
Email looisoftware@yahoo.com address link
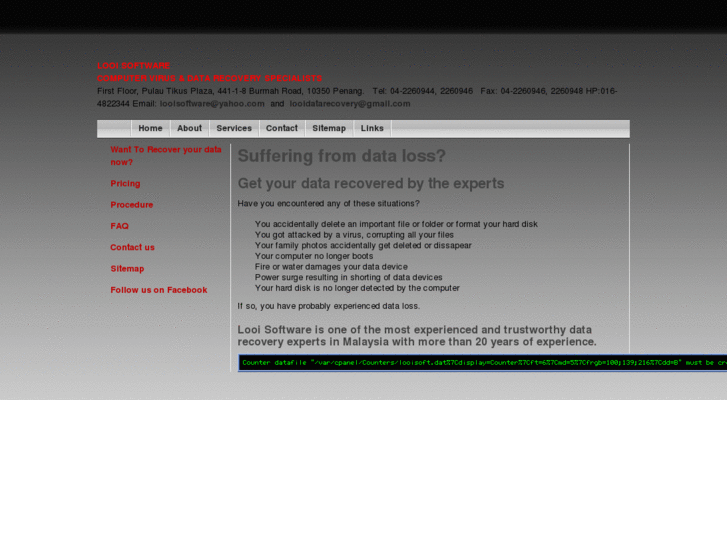tap(212, 104)
